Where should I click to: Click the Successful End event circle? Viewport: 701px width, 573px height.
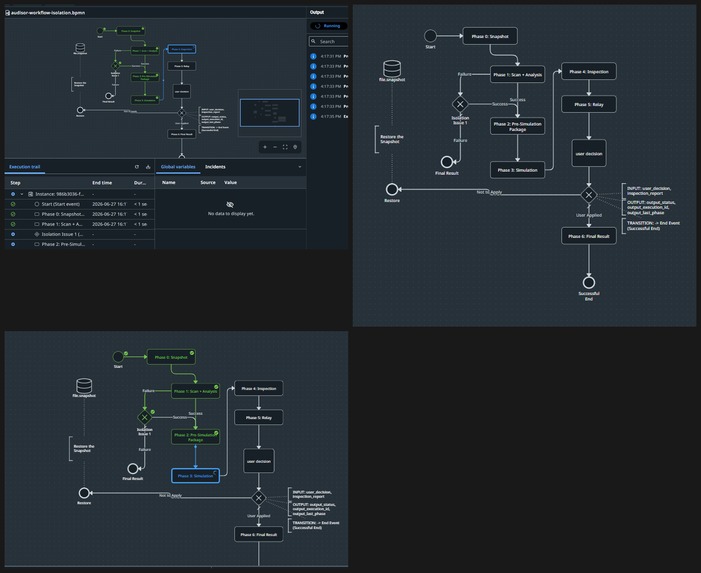[589, 282]
